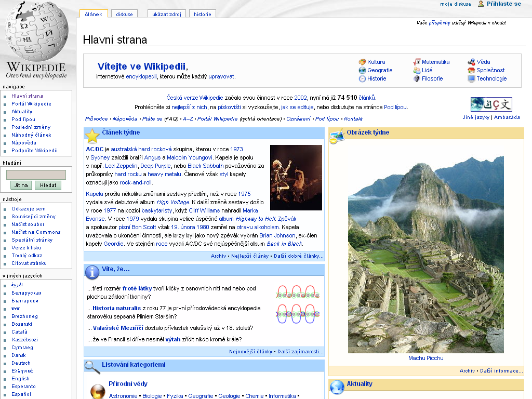Screen dimensions: 532x399
Task: Follow the AC/DC article link
Action: tap(95, 149)
